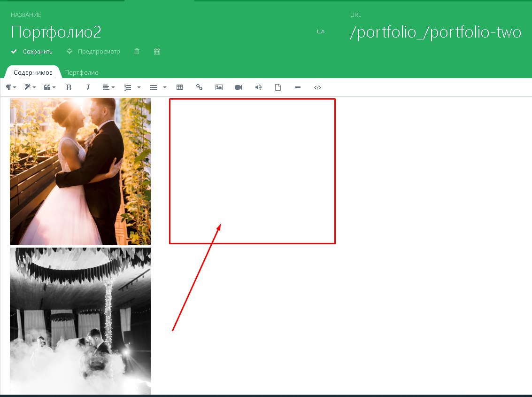Screen dimensions: 532x397
Task: Insert a table
Action: click(x=180, y=87)
